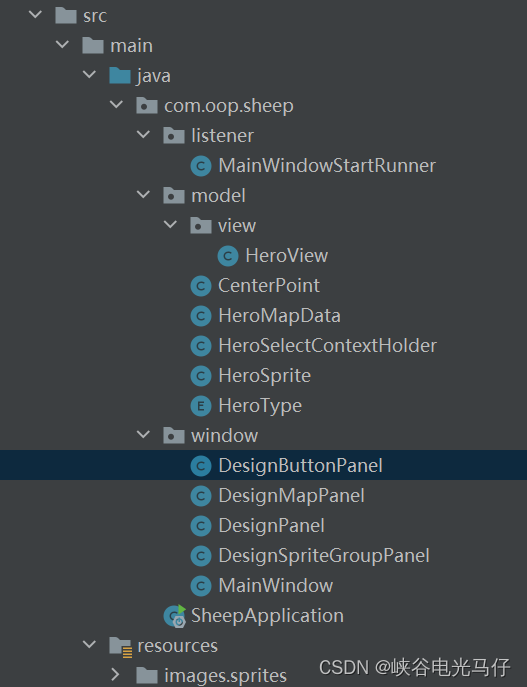Collapse the src folder chevron
Image resolution: width=527 pixels, height=687 pixels.
click(35, 14)
